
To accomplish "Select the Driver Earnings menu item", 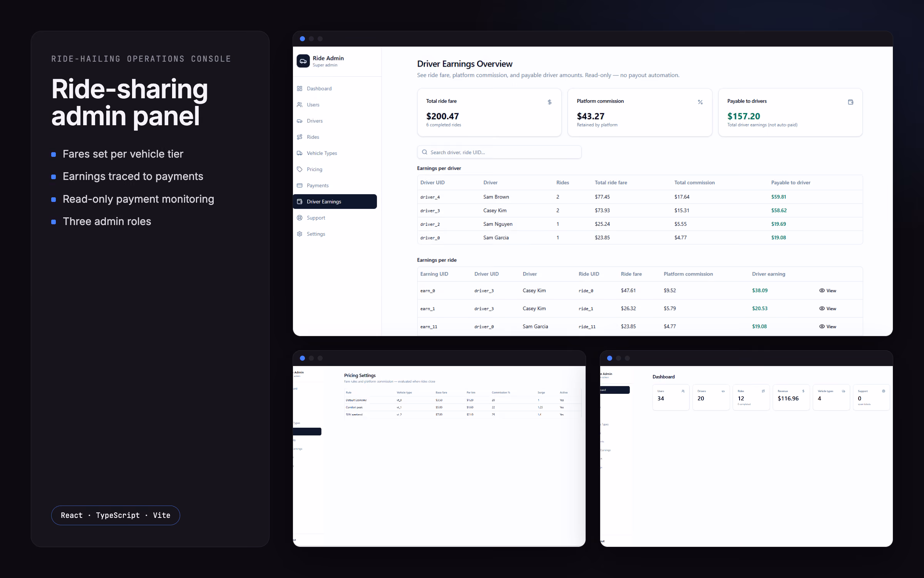I will [x=335, y=202].
